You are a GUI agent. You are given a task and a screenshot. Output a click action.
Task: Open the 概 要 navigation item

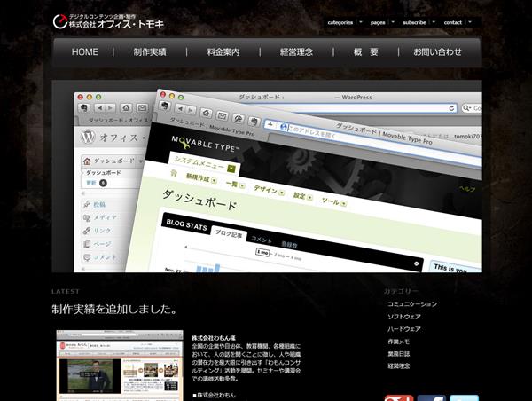(365, 52)
